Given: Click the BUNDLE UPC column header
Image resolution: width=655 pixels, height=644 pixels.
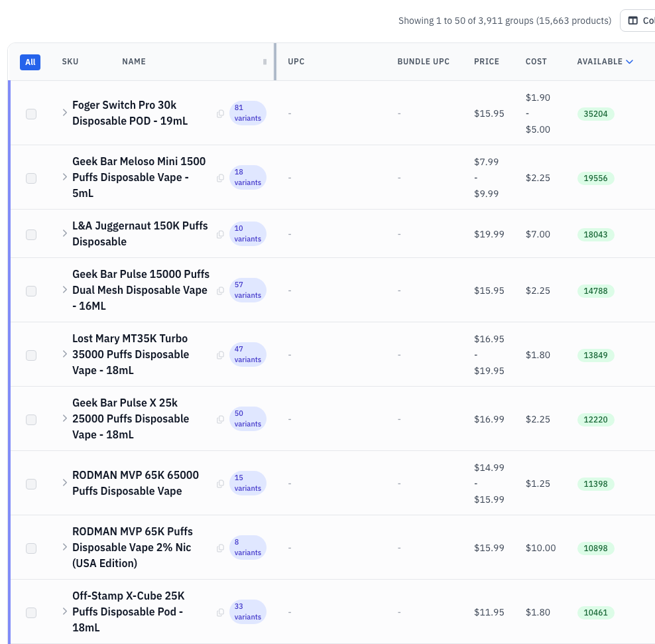Looking at the screenshot, I should click(423, 62).
